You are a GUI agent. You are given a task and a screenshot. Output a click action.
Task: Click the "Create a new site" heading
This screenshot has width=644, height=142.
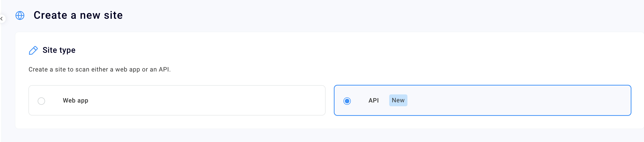coord(78,15)
